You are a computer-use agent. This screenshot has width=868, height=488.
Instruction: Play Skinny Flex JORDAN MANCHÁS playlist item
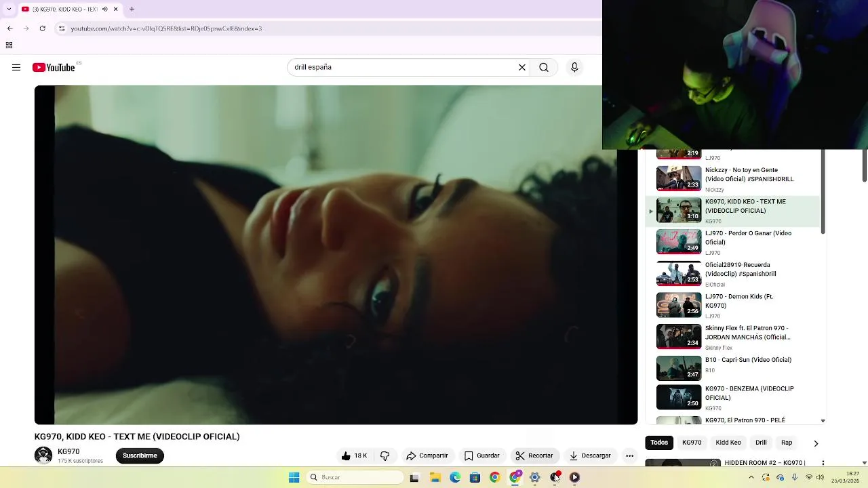point(732,336)
